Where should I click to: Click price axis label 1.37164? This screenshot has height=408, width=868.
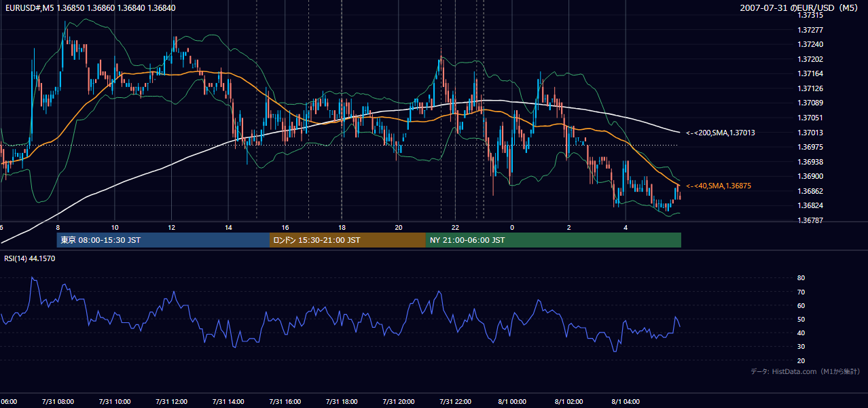click(x=810, y=73)
